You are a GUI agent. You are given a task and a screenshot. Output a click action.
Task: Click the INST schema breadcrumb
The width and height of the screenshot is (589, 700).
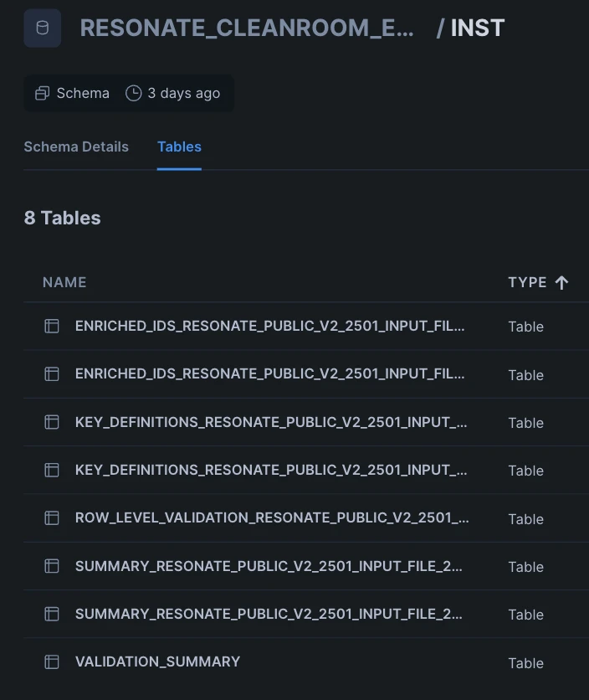[478, 28]
